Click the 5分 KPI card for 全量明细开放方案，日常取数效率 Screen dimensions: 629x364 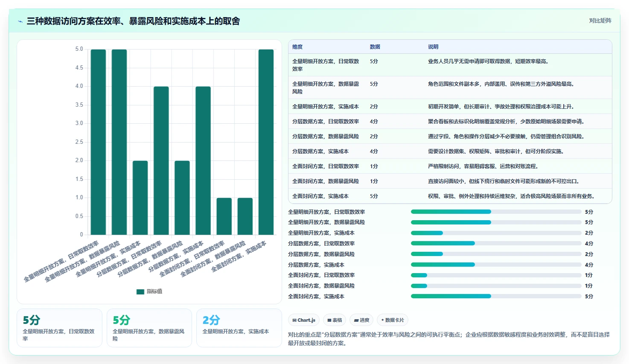59,328
